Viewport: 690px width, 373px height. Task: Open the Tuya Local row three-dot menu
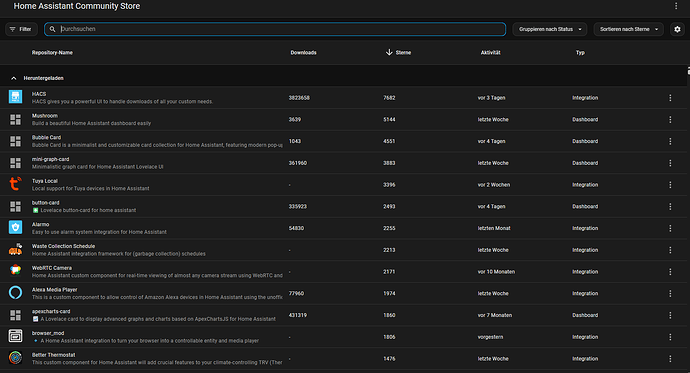coord(670,185)
